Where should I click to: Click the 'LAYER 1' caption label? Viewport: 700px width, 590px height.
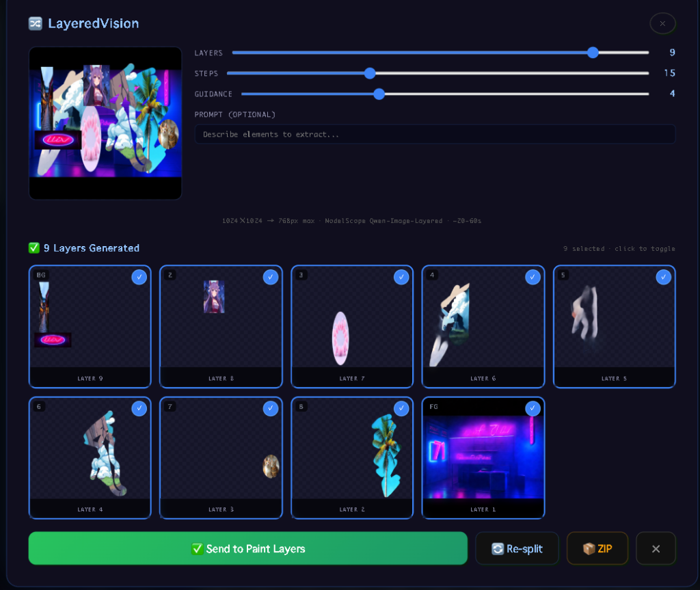[x=483, y=509]
